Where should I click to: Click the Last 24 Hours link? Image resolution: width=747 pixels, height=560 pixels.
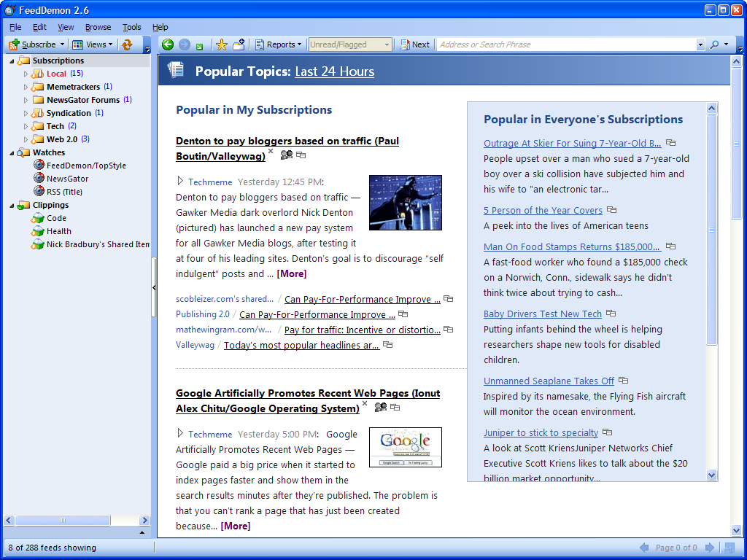coord(334,71)
